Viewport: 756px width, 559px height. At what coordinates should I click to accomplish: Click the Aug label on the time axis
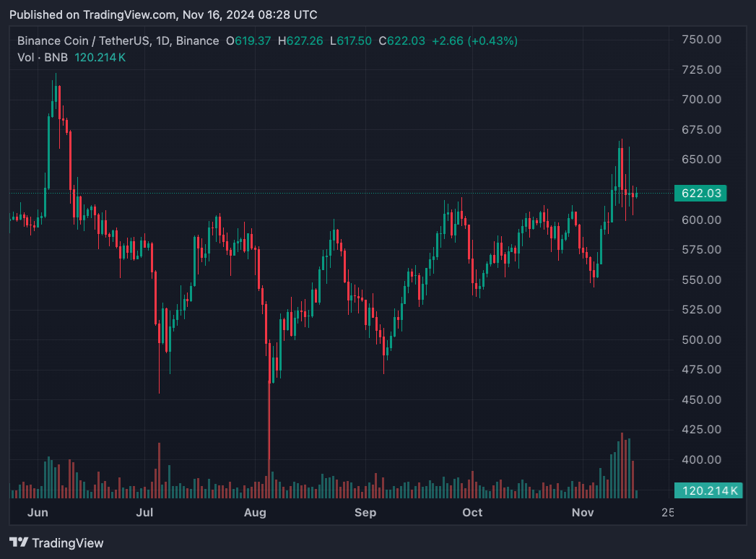point(255,513)
